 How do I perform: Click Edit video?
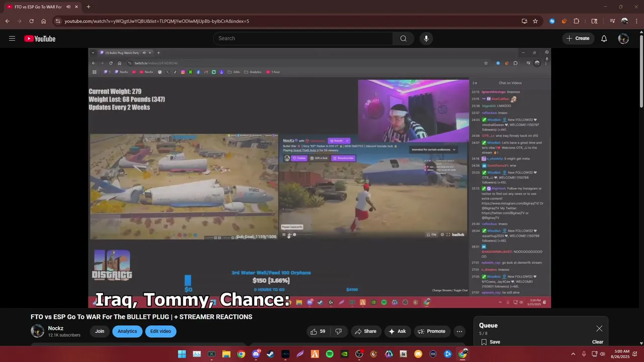point(160,331)
